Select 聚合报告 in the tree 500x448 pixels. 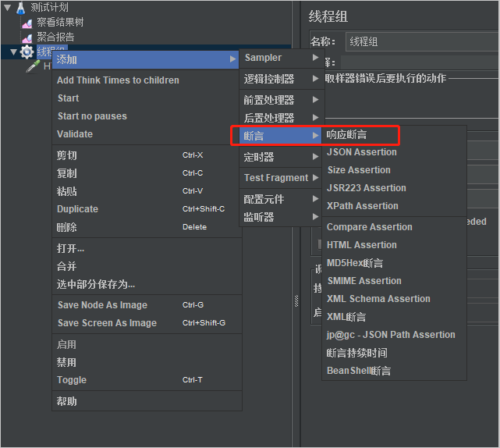point(55,37)
